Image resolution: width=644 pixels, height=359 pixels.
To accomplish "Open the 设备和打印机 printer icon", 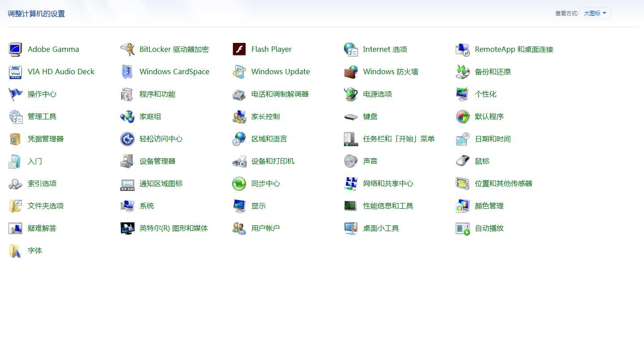I will (239, 161).
